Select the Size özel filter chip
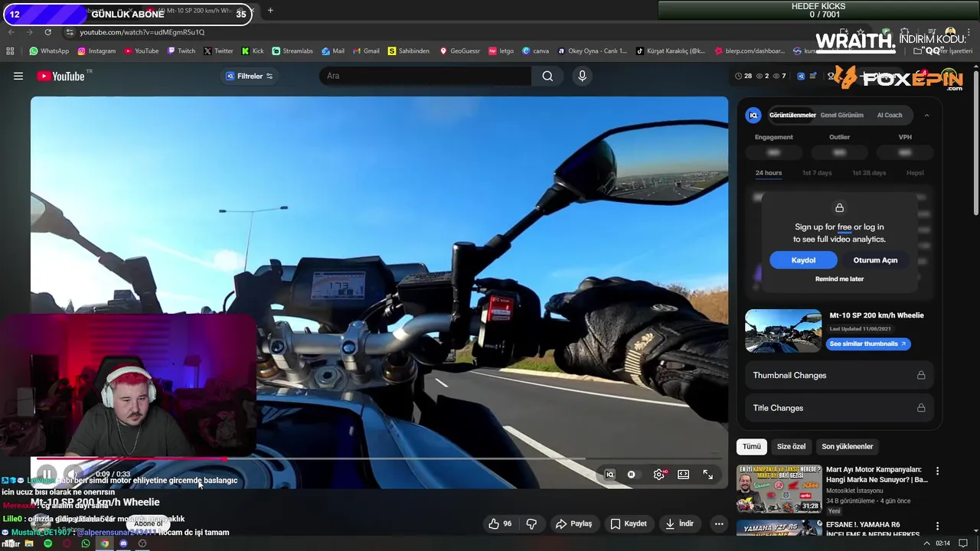Screen dimensions: 980x551 click(x=791, y=446)
